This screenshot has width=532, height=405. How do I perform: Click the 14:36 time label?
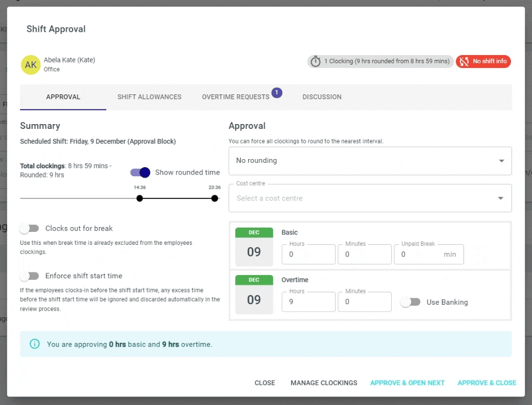click(x=139, y=187)
